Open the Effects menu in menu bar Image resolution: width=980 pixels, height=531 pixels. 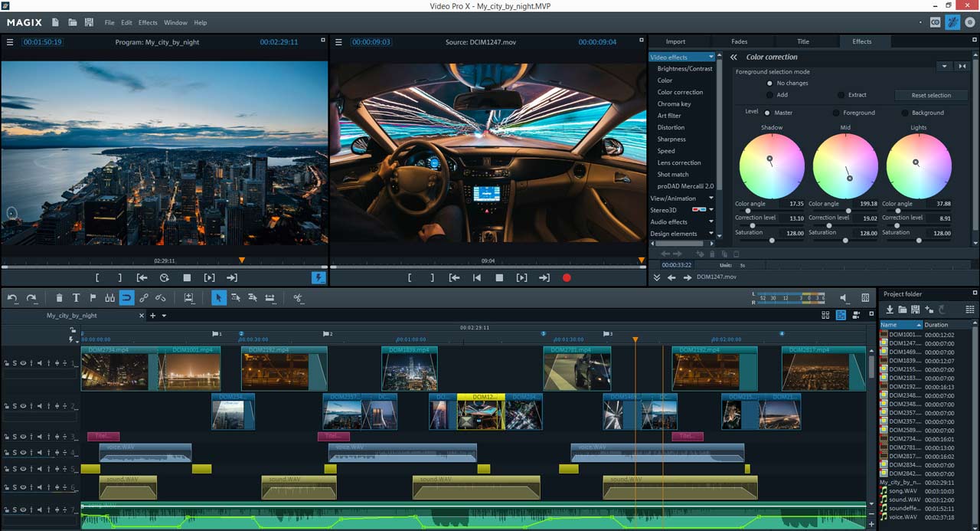pos(148,23)
